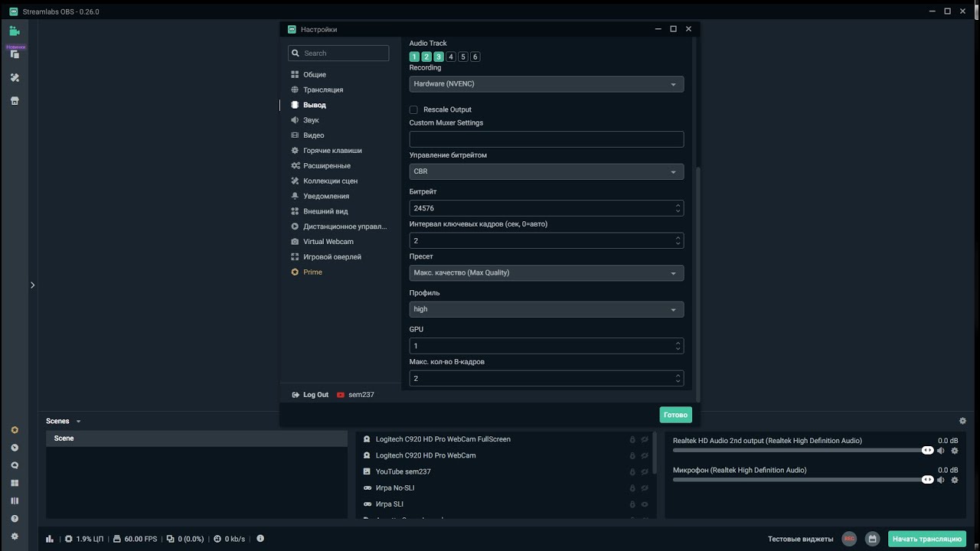Click the performance stats bar chart icon

click(x=51, y=539)
